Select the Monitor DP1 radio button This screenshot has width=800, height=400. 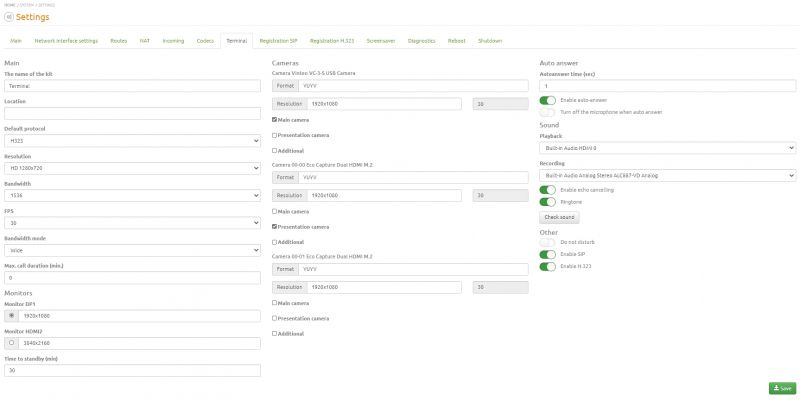tap(11, 316)
